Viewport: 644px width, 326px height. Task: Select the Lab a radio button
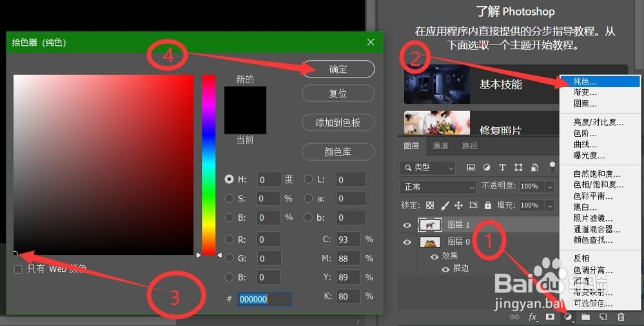pyautogui.click(x=308, y=198)
